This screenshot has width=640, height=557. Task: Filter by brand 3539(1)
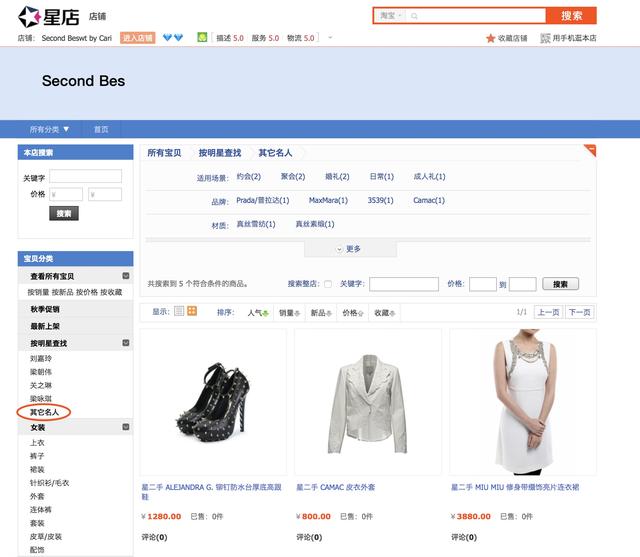coord(380,200)
